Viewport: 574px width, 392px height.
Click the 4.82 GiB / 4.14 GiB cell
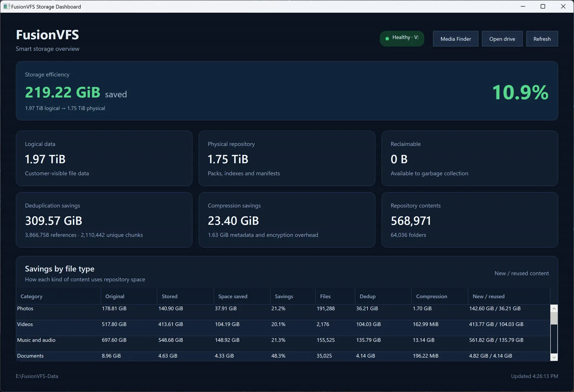point(490,356)
